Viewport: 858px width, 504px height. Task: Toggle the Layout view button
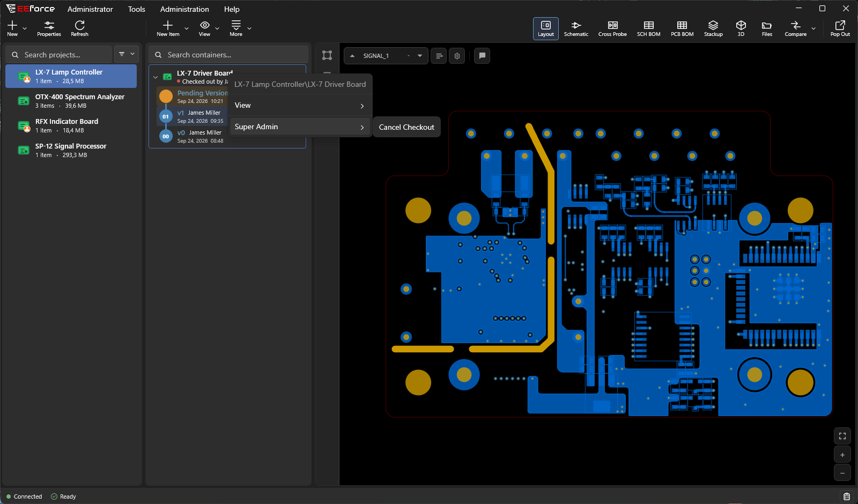[546, 28]
